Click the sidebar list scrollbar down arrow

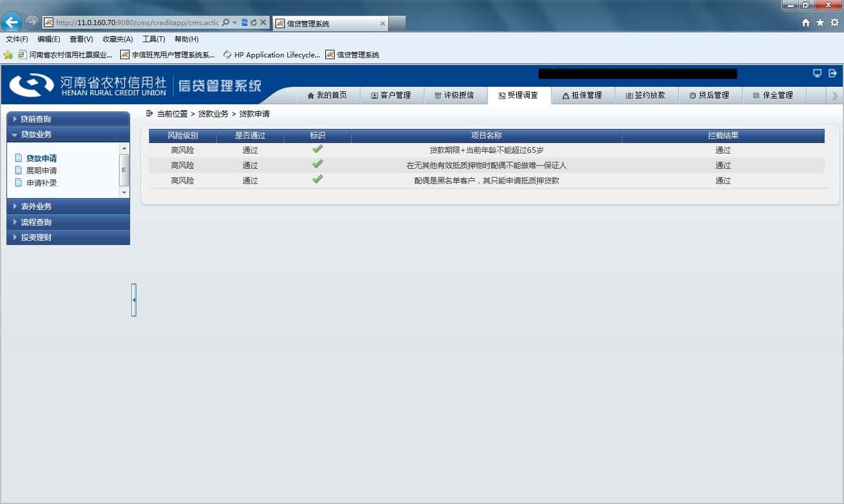[x=124, y=192]
